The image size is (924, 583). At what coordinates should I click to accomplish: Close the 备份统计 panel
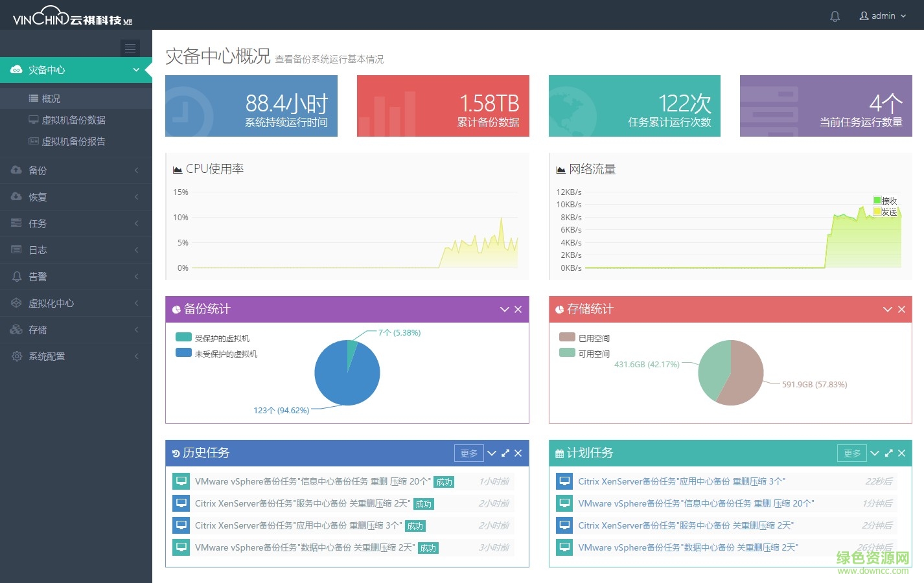click(518, 310)
